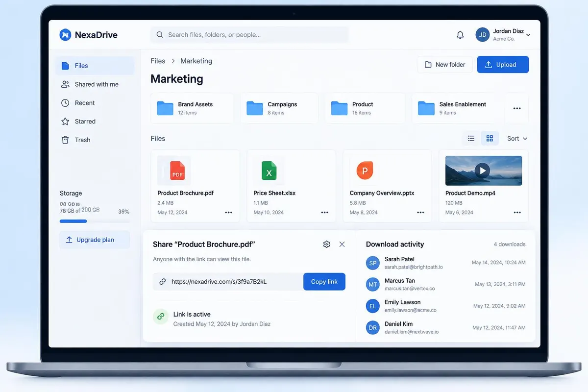Click the NexaDrive logo
The height and width of the screenshot is (392, 588).
click(x=88, y=35)
